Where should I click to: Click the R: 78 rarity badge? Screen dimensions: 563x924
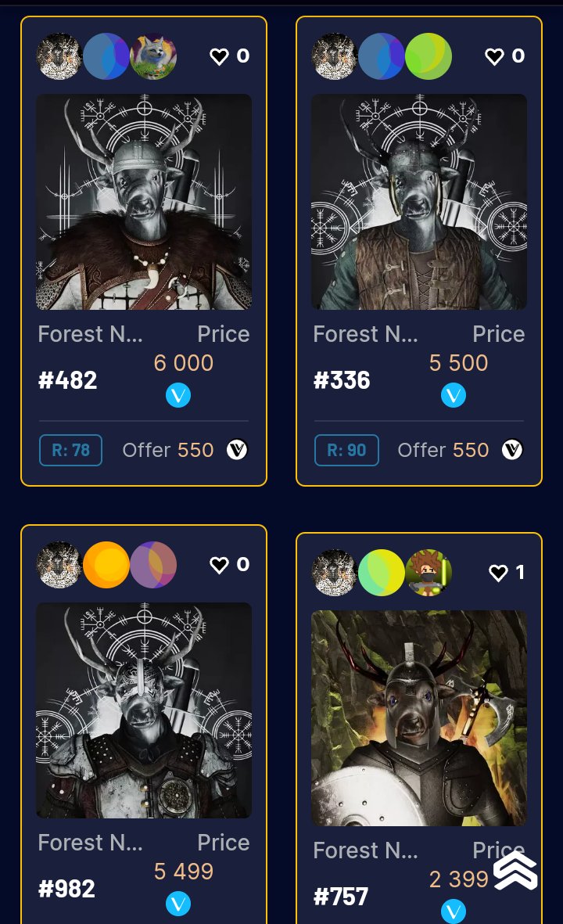coord(70,450)
